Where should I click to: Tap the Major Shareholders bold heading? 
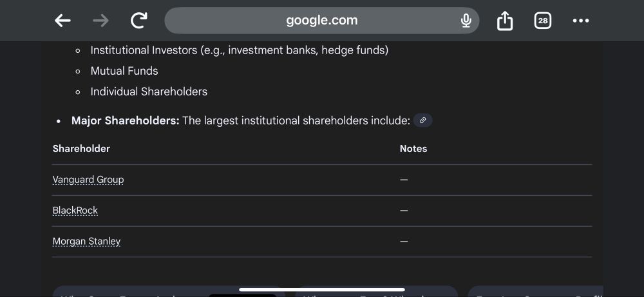[x=126, y=120]
